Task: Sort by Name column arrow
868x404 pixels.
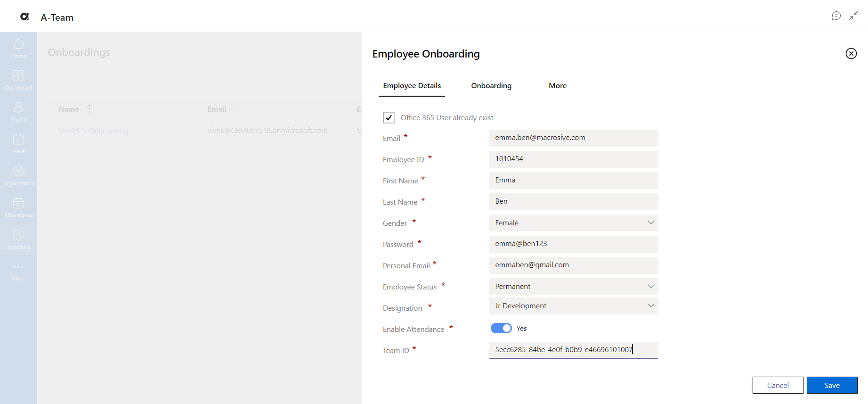Action: click(x=89, y=109)
